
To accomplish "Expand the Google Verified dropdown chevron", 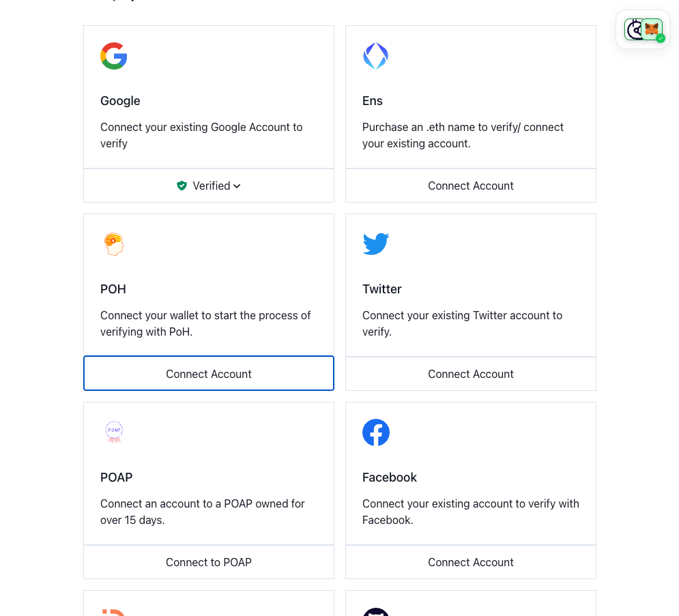I will (237, 186).
